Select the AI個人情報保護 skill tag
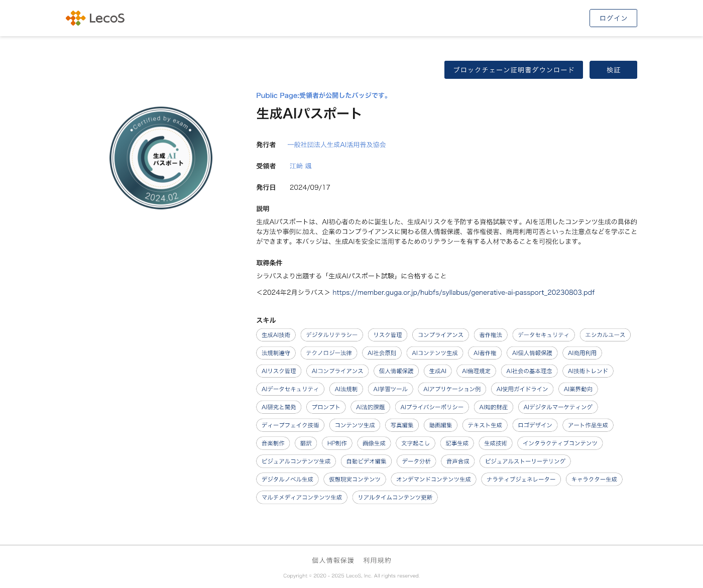This screenshot has width=703, height=588. point(532,353)
